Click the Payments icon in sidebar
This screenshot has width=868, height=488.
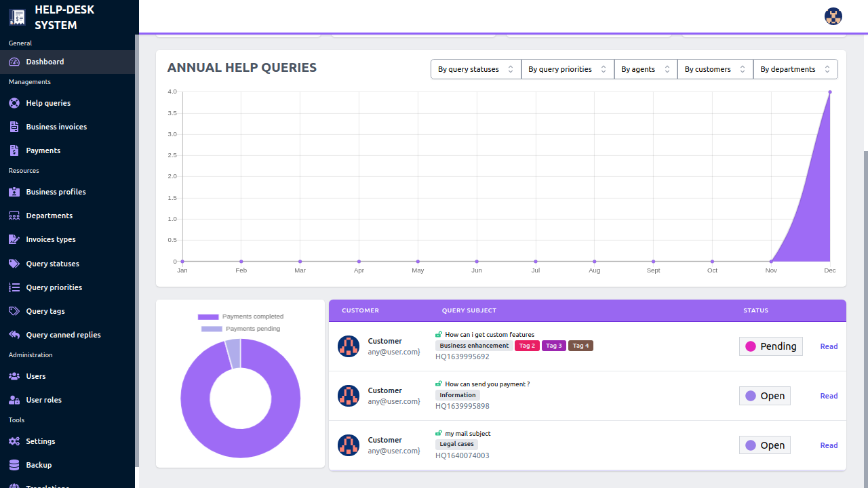(x=14, y=150)
